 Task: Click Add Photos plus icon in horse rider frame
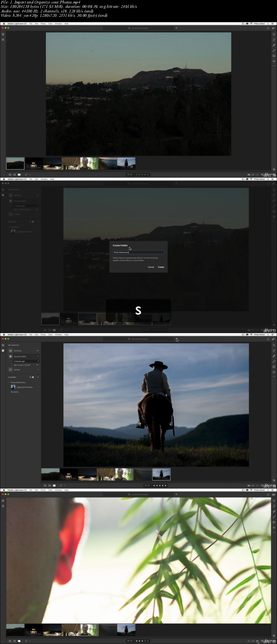(3, 345)
